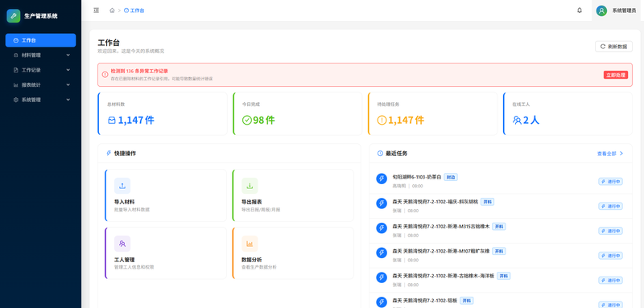Expand 报表统计 submenu chevron

point(68,85)
